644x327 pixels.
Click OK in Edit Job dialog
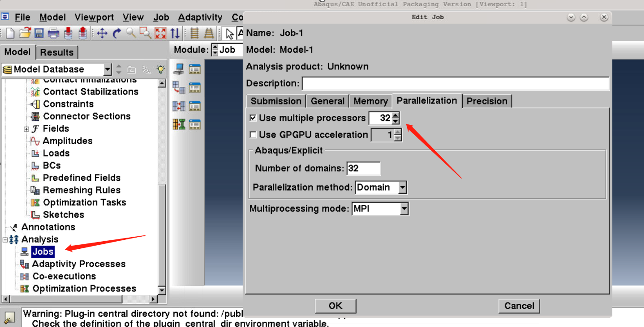335,306
